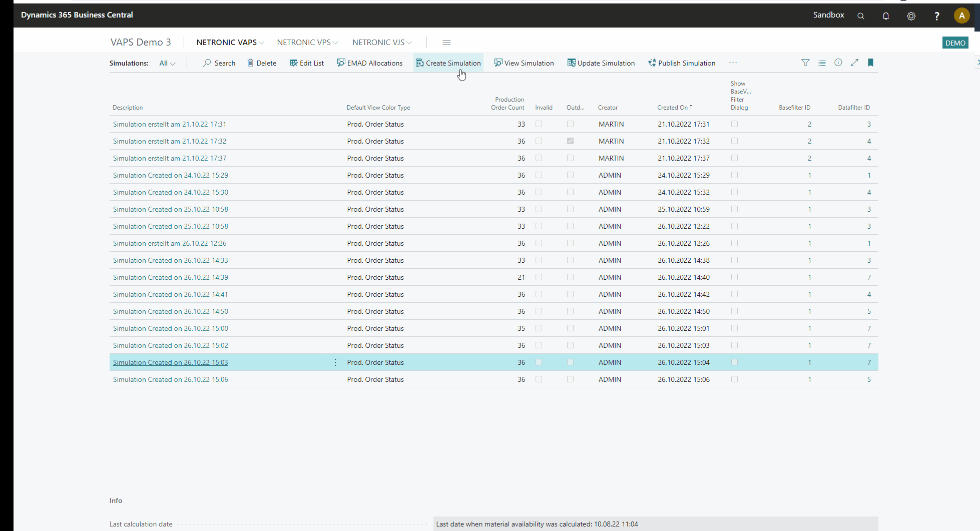
Task: Switch to the NETRONIC VAPS tab
Action: click(226, 43)
